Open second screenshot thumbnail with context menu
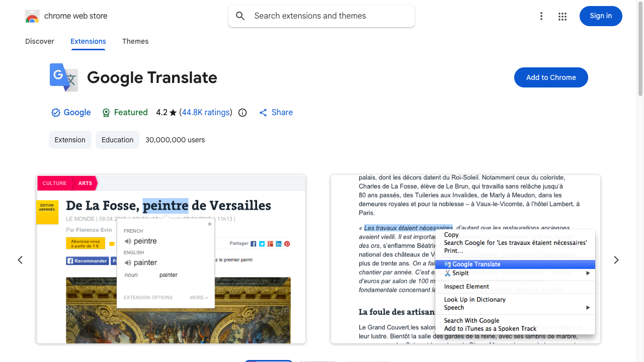Image resolution: width=644 pixels, height=362 pixels. pos(465,259)
